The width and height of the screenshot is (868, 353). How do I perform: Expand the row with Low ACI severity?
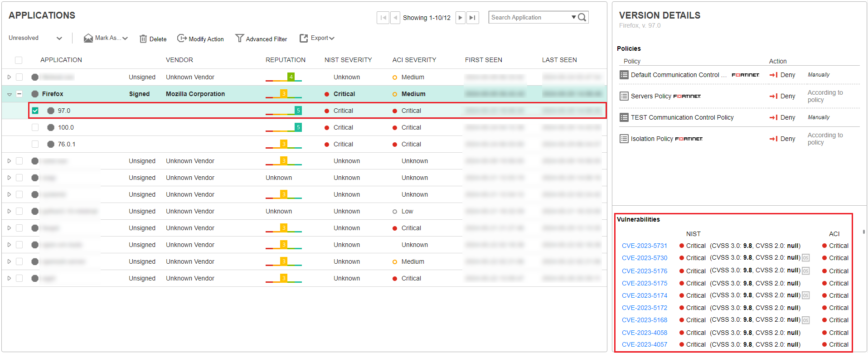[x=9, y=211]
